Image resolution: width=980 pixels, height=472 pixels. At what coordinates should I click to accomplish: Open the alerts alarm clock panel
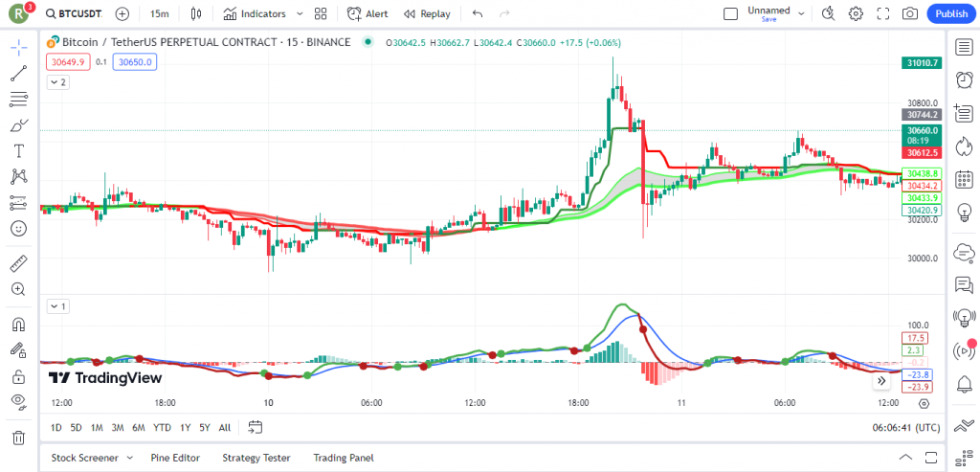tap(964, 80)
